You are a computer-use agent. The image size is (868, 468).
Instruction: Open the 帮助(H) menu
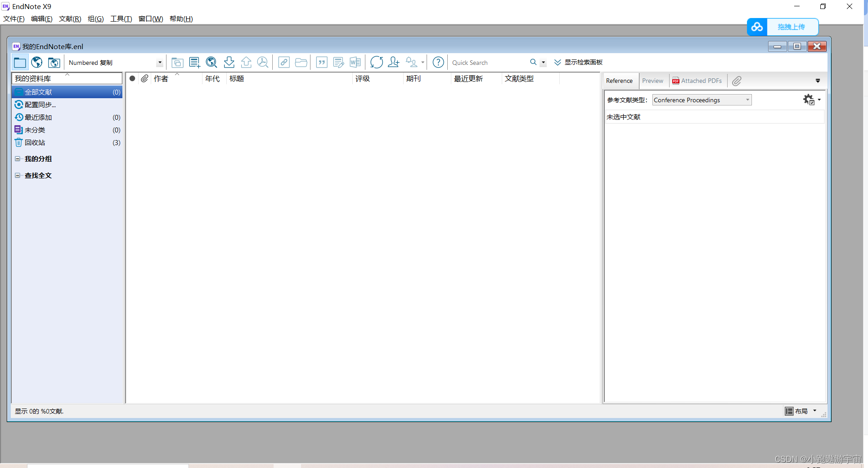[181, 19]
